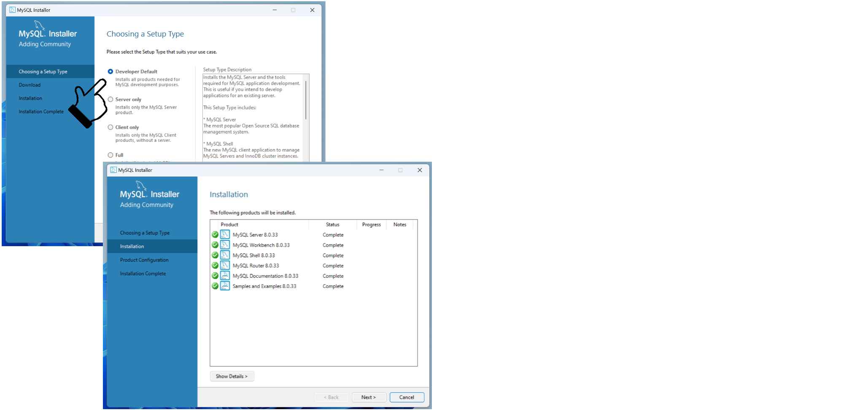Click green checkmark beside MySQL Workbench 8.0.33
The height and width of the screenshot is (410, 868).
tap(215, 245)
